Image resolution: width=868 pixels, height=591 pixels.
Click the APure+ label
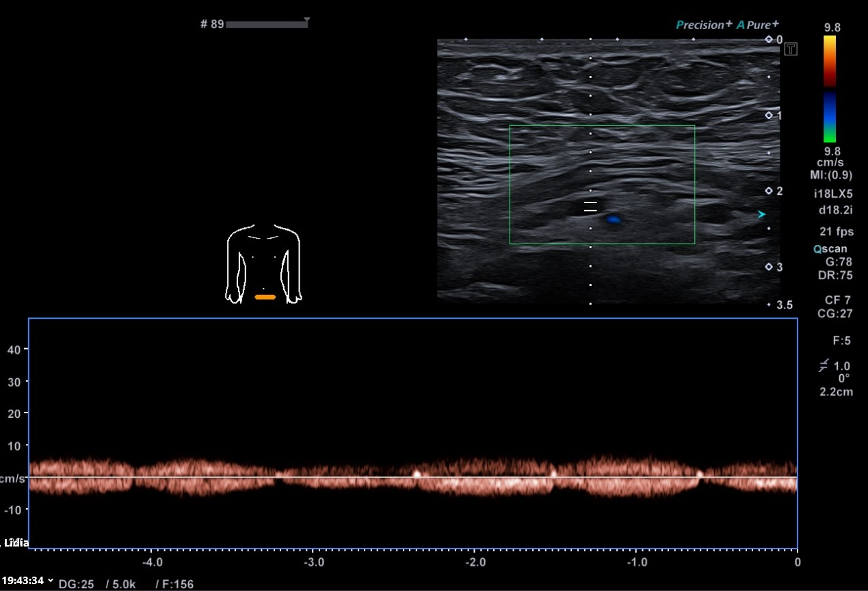tap(758, 25)
